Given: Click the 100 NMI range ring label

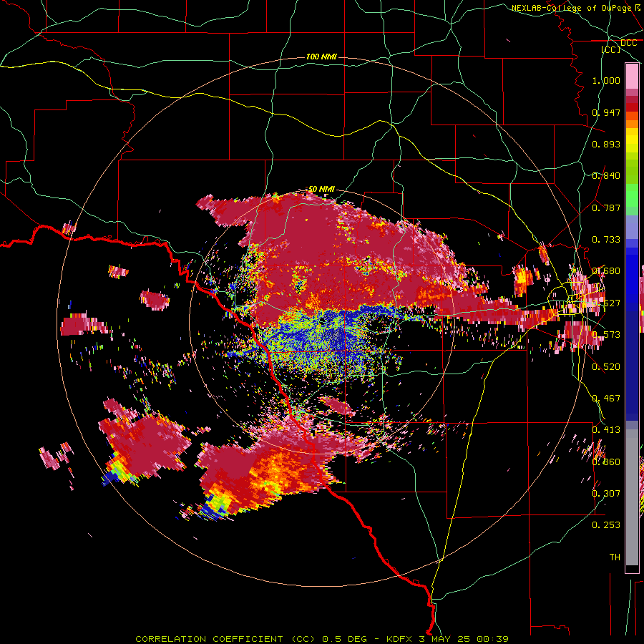Looking at the screenshot, I should [321, 57].
